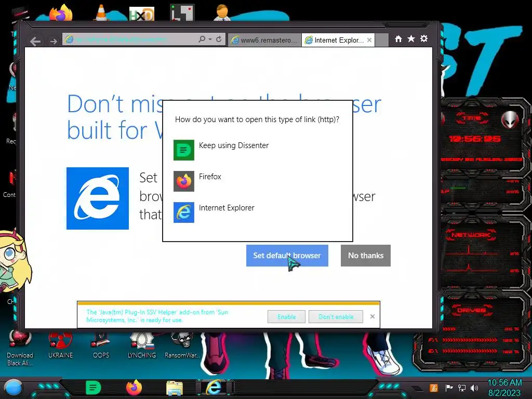Refresh the current page
This screenshot has height=399, width=532.
219,39
